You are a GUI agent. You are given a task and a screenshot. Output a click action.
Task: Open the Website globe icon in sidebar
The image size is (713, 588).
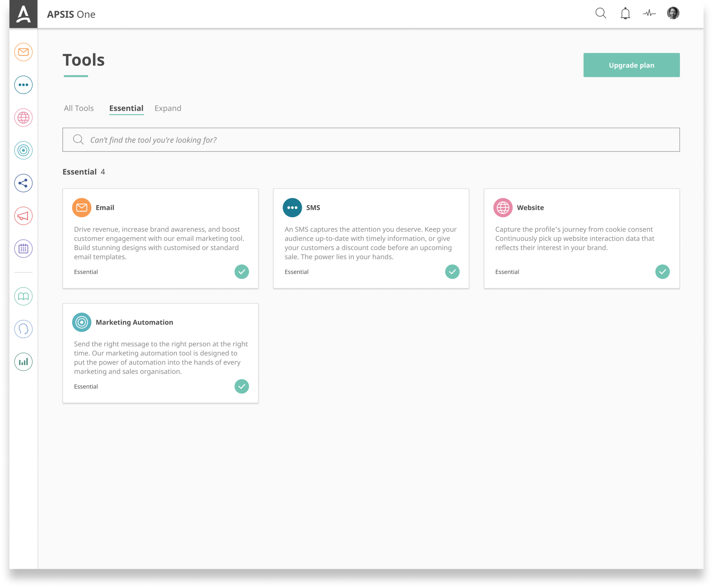coord(23,117)
